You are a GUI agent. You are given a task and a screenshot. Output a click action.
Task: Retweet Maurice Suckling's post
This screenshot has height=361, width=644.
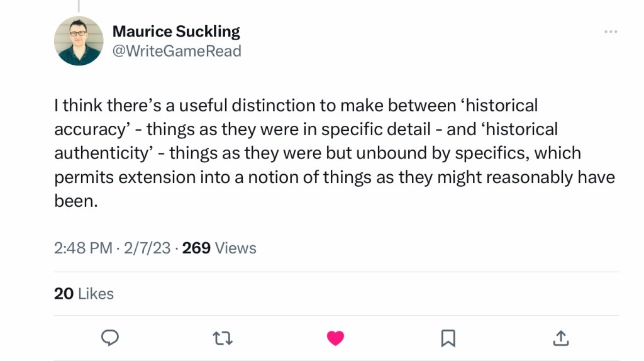pyautogui.click(x=222, y=338)
